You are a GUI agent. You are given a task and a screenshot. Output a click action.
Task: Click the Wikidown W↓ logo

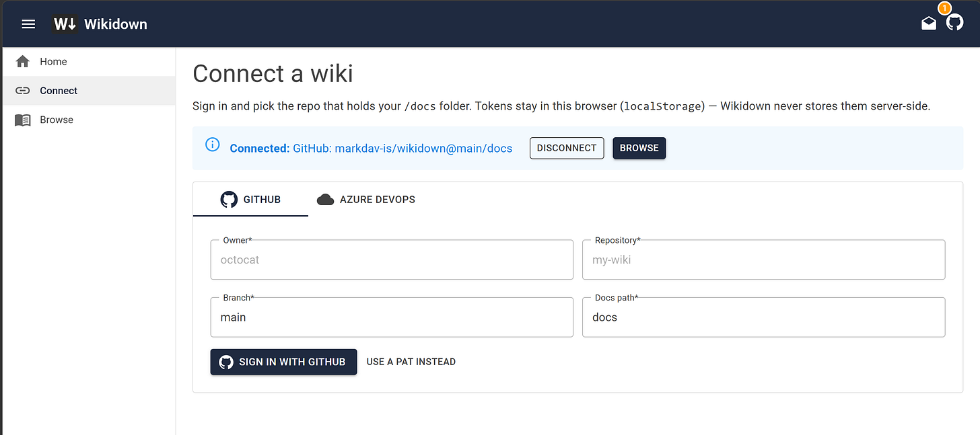point(65,24)
